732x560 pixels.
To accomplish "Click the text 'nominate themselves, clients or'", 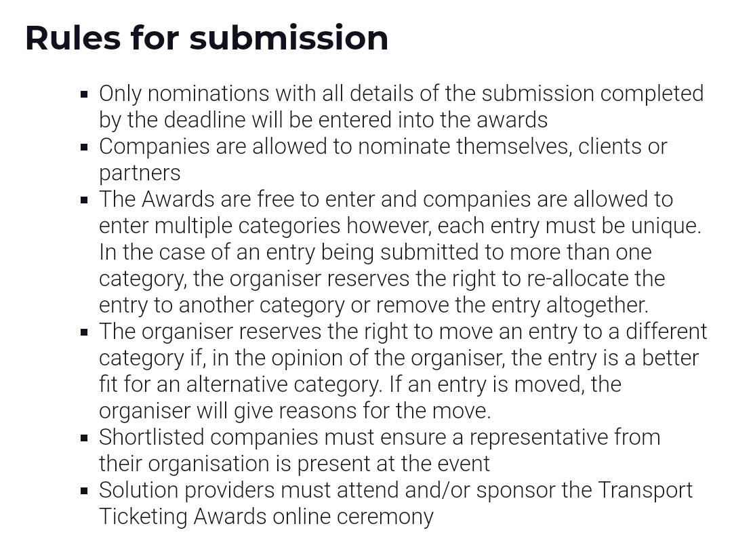I will pyautogui.click(x=512, y=146).
